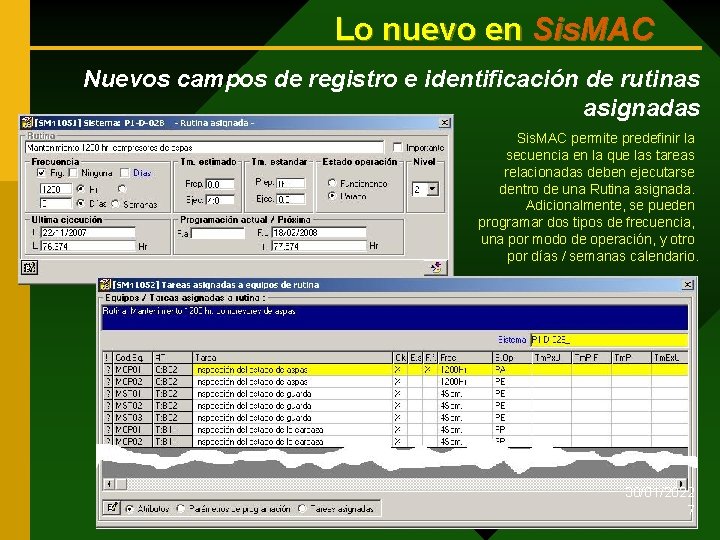Viewport: 720px width, 540px height.
Task: Choose the Días radio option
Action: 81,203
